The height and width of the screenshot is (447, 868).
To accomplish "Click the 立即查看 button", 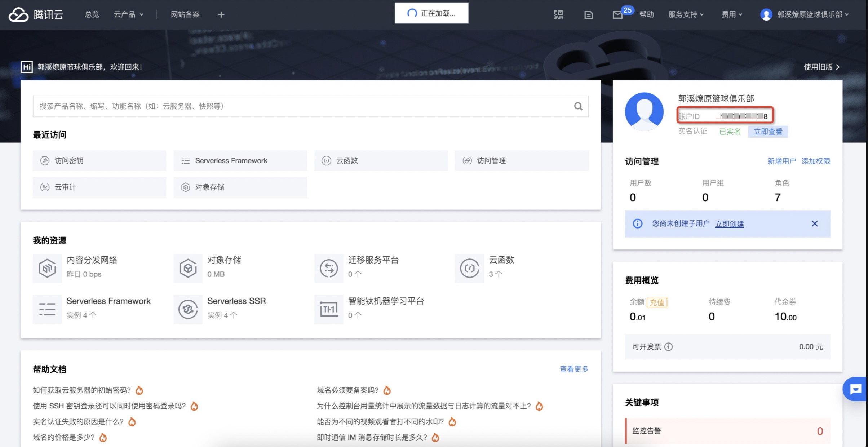I will click(x=768, y=132).
